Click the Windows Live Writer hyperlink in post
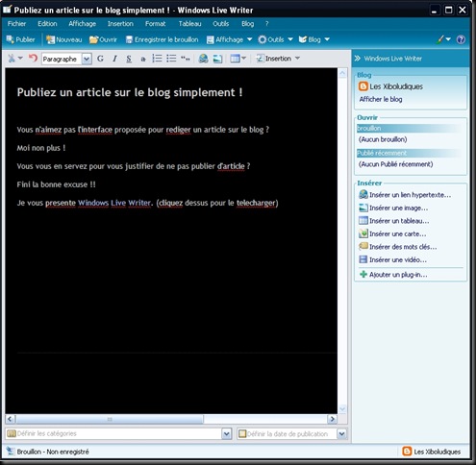 tap(114, 203)
